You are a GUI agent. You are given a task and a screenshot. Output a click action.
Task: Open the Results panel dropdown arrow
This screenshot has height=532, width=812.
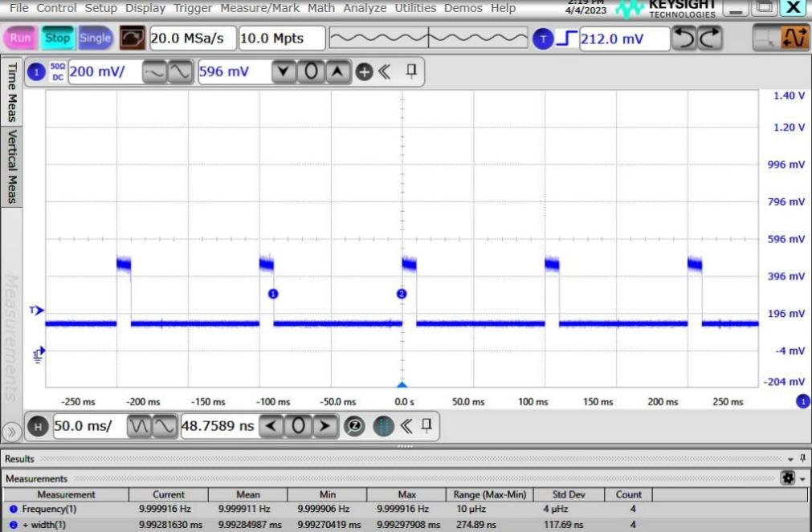791,459
